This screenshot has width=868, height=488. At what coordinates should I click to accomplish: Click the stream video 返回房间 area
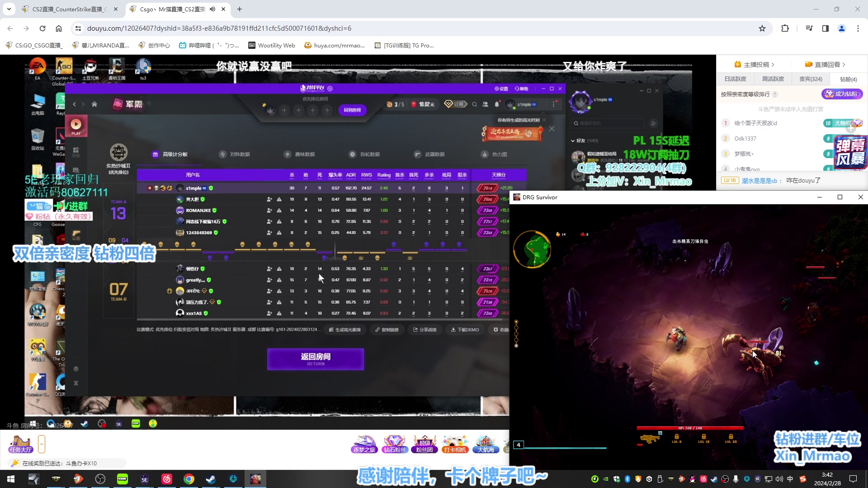pyautogui.click(x=316, y=359)
